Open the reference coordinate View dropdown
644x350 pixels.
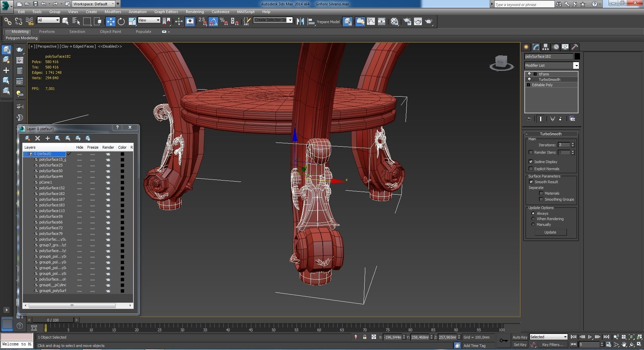click(149, 20)
